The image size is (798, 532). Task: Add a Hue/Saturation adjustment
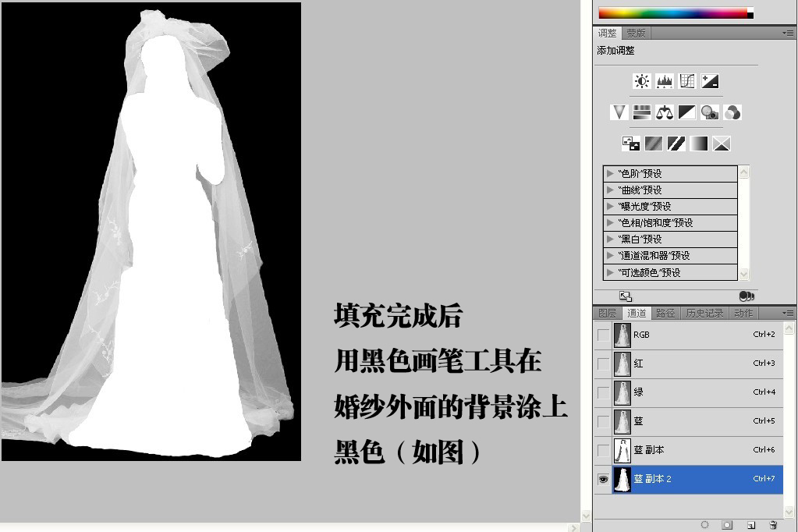coord(642,112)
